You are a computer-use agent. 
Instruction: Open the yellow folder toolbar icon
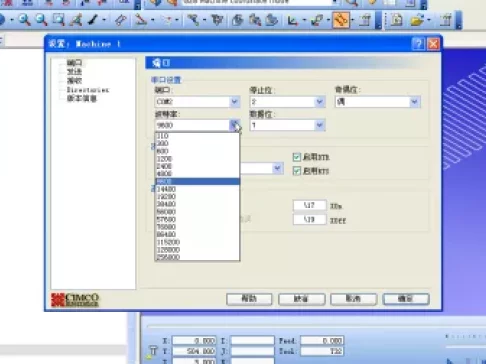tap(417, 20)
